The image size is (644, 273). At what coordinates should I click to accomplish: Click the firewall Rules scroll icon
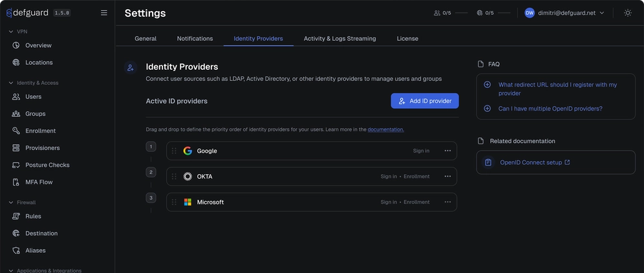16,216
